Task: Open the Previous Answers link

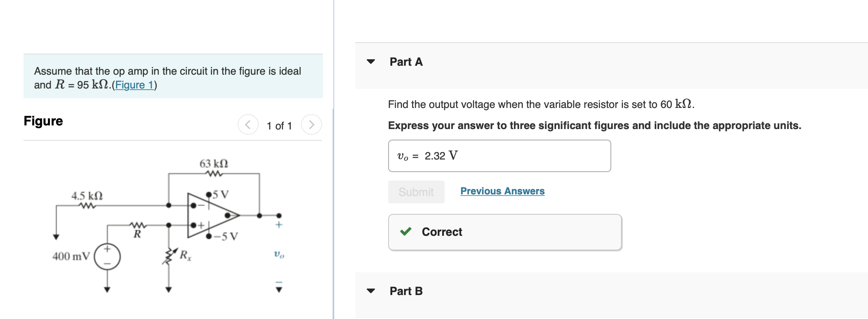Action: (x=503, y=191)
